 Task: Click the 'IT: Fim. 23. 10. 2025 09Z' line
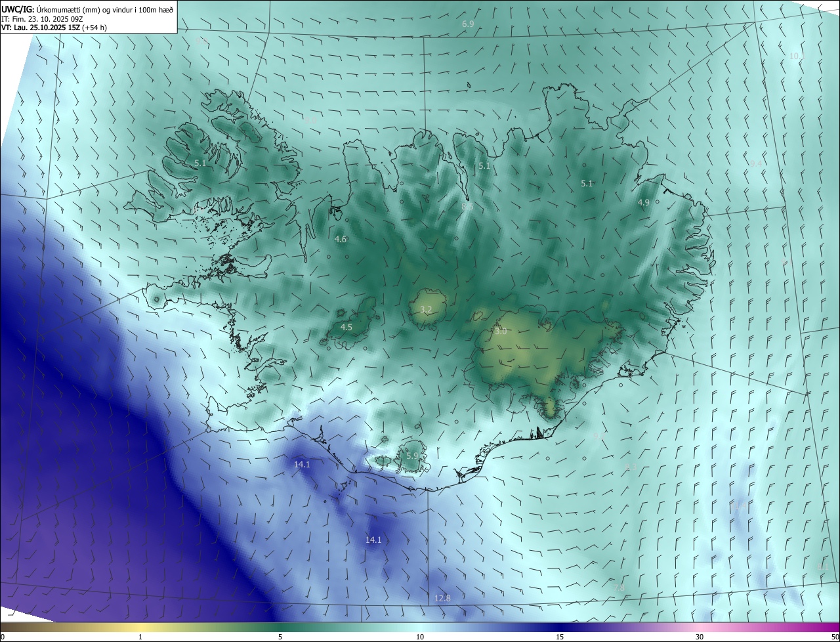[x=41, y=19]
